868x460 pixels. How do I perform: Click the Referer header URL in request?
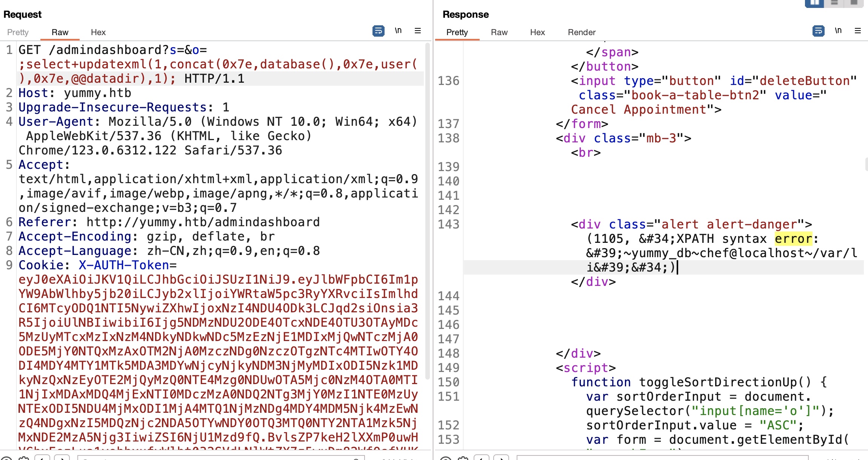pyautogui.click(x=203, y=222)
